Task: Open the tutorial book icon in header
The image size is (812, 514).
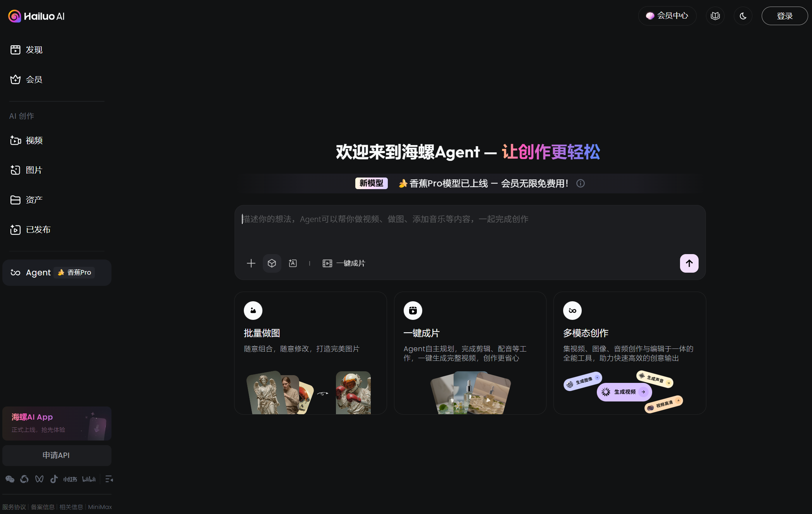Action: pyautogui.click(x=715, y=16)
